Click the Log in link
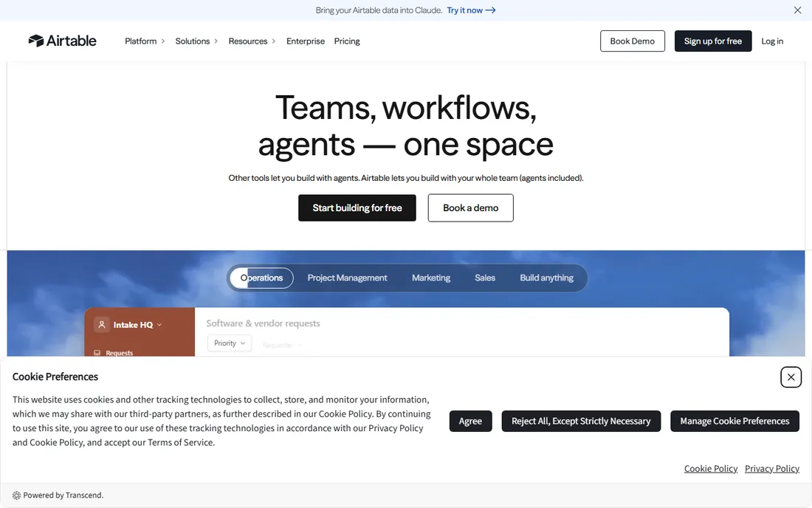The height and width of the screenshot is (508, 812). 772,41
